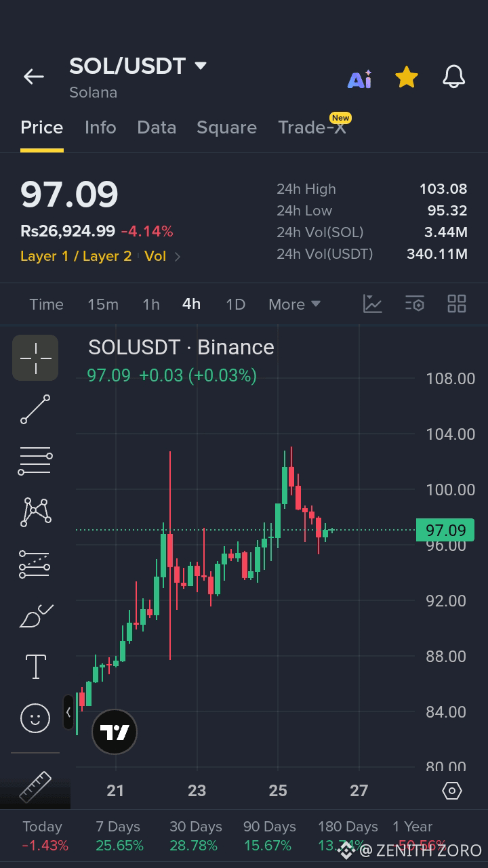Expand tags with the chevron arrow
This screenshot has height=868, width=488.
(x=178, y=257)
